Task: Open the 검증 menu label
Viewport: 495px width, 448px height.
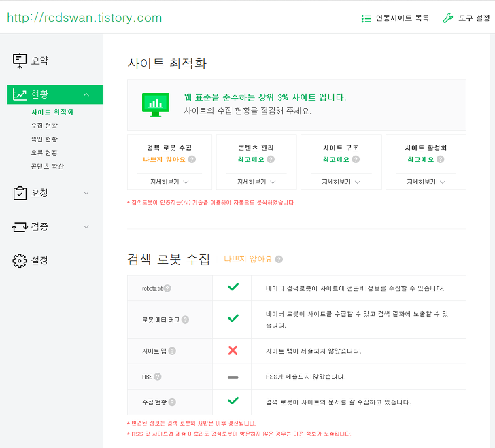Action: (x=39, y=226)
